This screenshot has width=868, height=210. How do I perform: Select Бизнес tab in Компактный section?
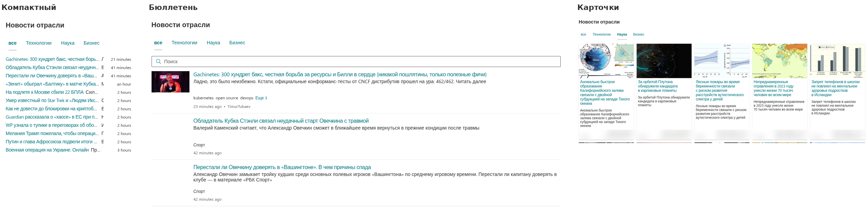(91, 43)
